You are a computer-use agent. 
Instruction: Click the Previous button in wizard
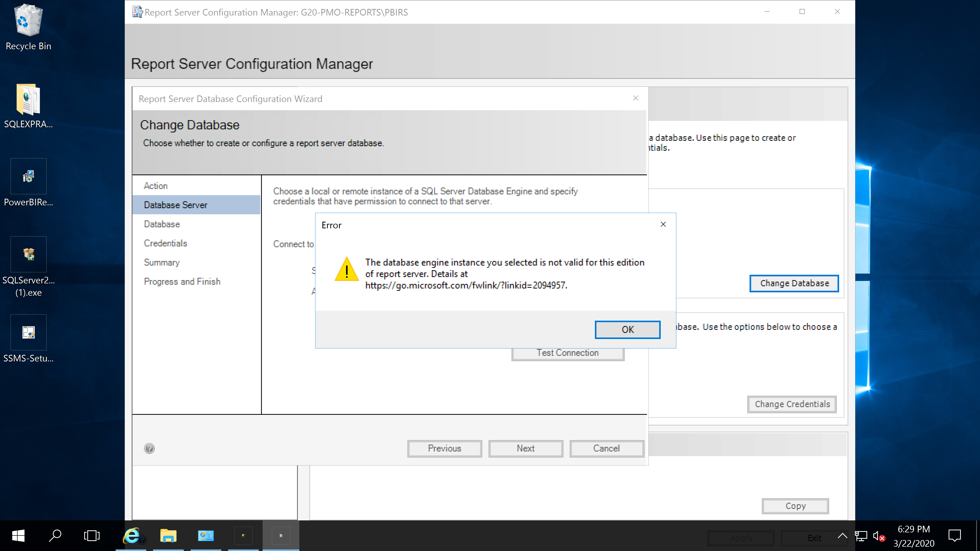click(444, 448)
